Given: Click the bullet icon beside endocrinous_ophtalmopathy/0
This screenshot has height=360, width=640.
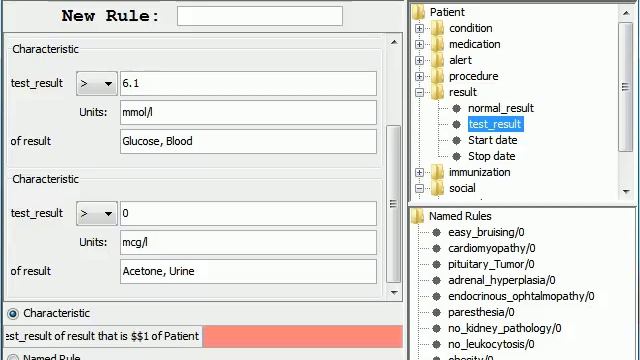Looking at the screenshot, I should [437, 296].
